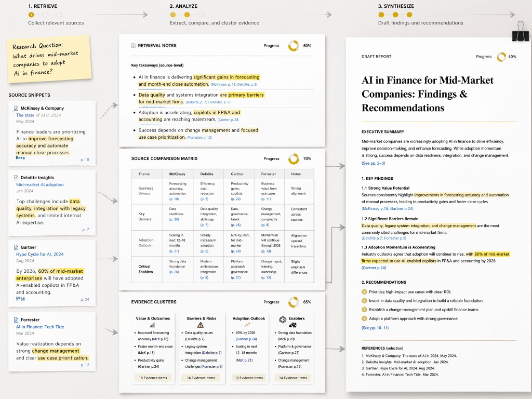Click the Deloitte Insights document icon

pos(16,178)
